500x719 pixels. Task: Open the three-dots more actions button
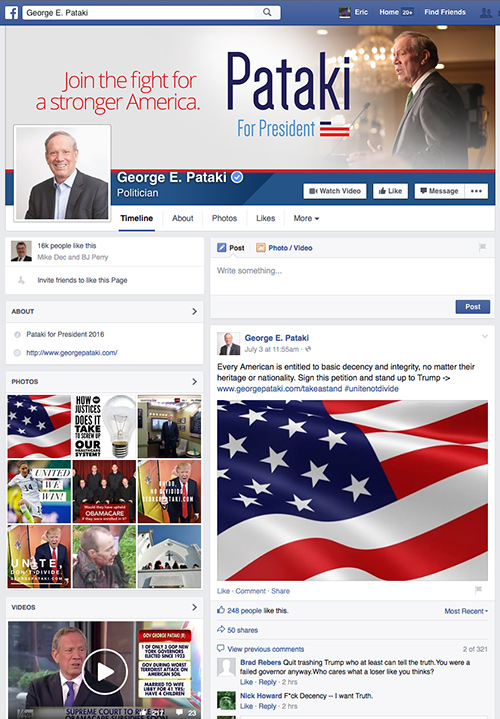point(476,191)
